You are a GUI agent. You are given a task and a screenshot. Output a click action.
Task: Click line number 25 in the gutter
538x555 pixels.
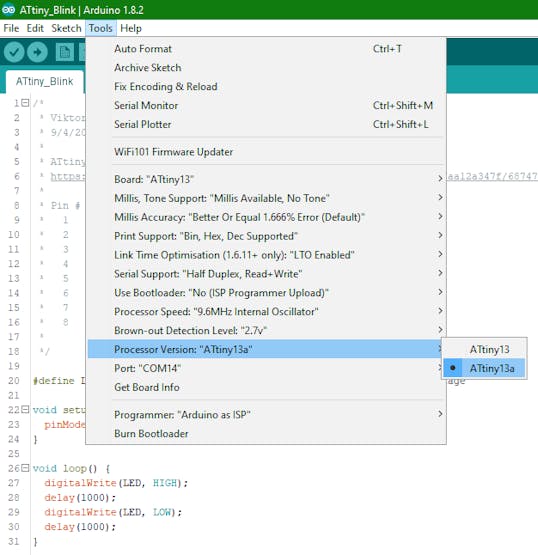pyautogui.click(x=14, y=453)
